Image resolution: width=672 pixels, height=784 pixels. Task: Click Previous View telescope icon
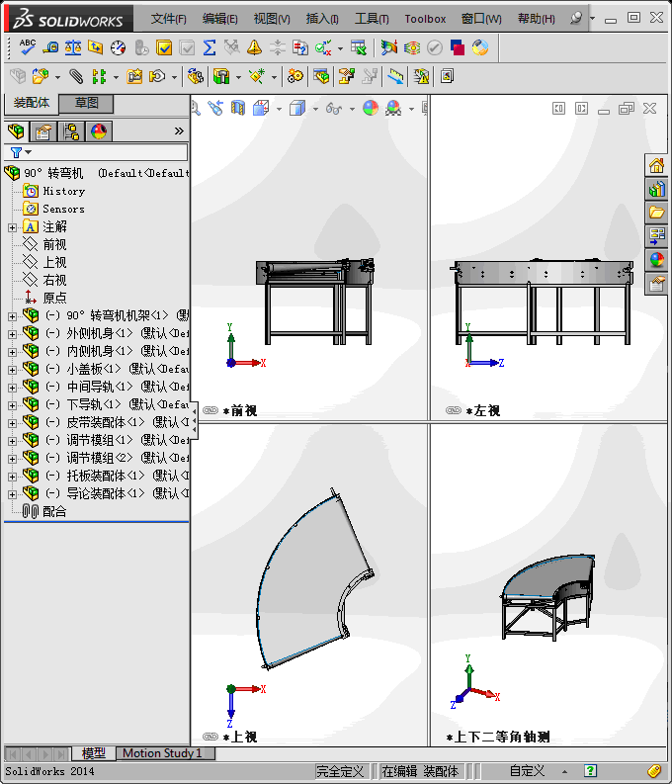215,108
